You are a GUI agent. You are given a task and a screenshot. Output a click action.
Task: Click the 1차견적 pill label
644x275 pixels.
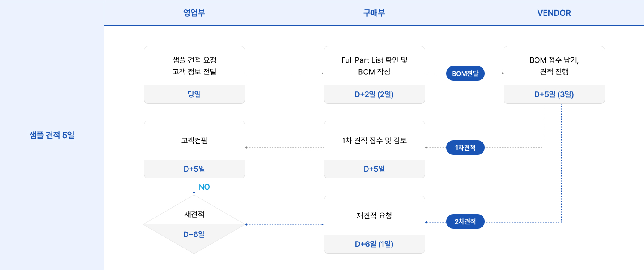click(465, 148)
